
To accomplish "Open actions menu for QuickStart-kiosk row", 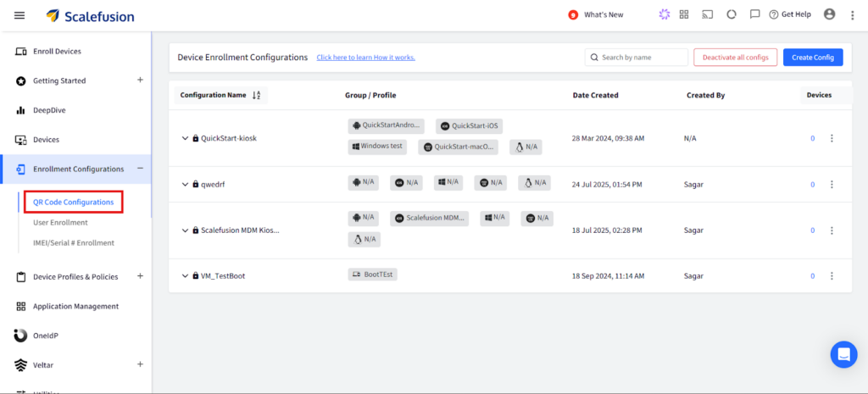I will click(x=832, y=138).
